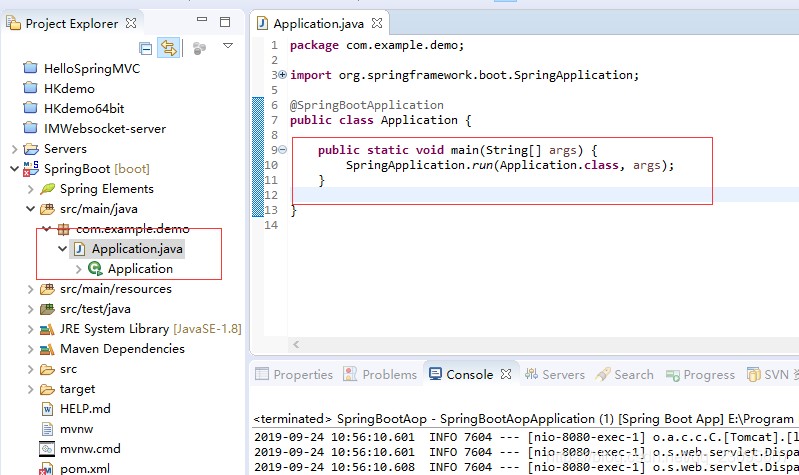Expand the folded import block on line 3
Screen dimensions: 799x475
pyautogui.click(x=282, y=75)
